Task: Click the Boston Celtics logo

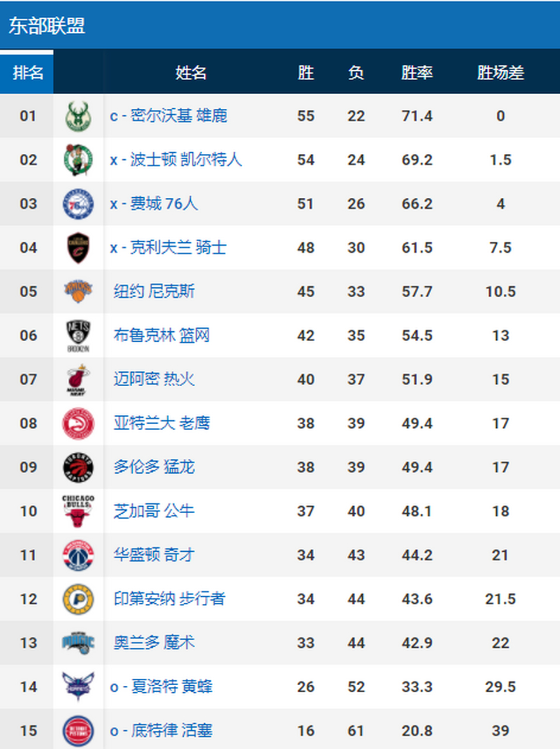Action: click(79, 160)
